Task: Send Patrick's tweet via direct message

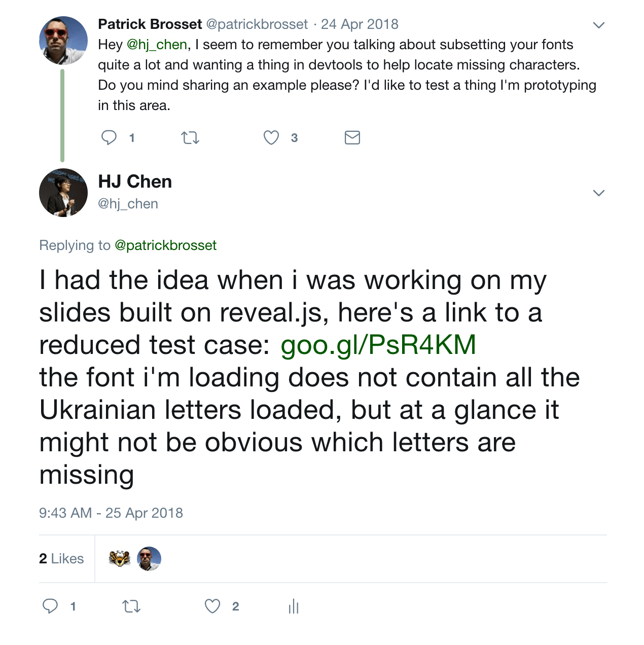Action: coord(352,137)
